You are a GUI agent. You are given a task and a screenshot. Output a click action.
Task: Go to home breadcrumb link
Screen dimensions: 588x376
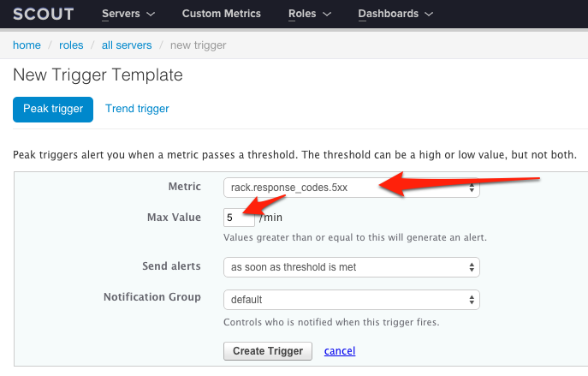point(27,45)
